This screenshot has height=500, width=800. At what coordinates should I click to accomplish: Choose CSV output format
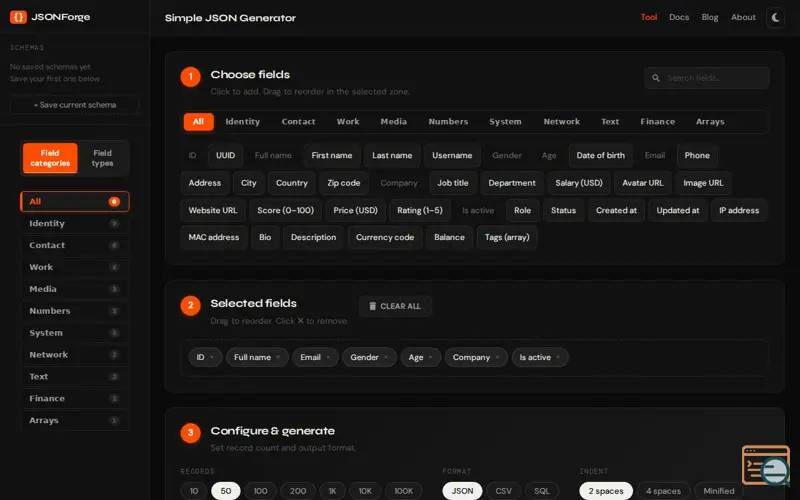tap(504, 491)
